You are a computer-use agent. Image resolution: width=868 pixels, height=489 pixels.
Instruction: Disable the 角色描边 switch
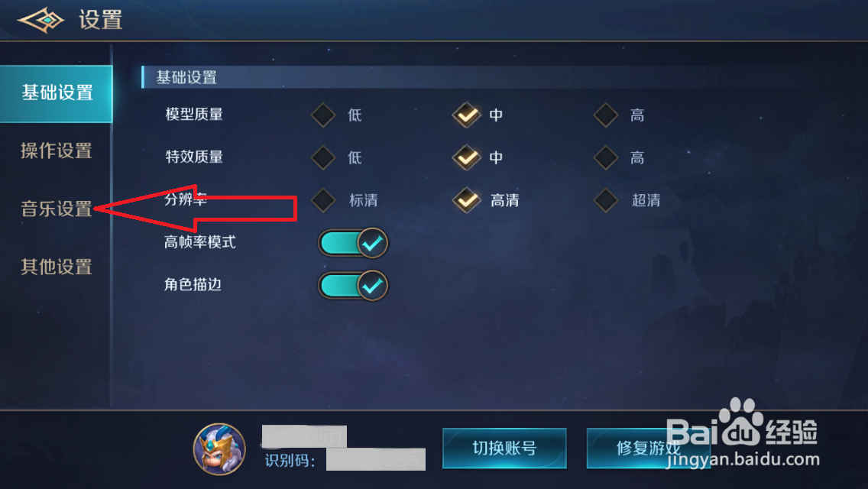353,285
